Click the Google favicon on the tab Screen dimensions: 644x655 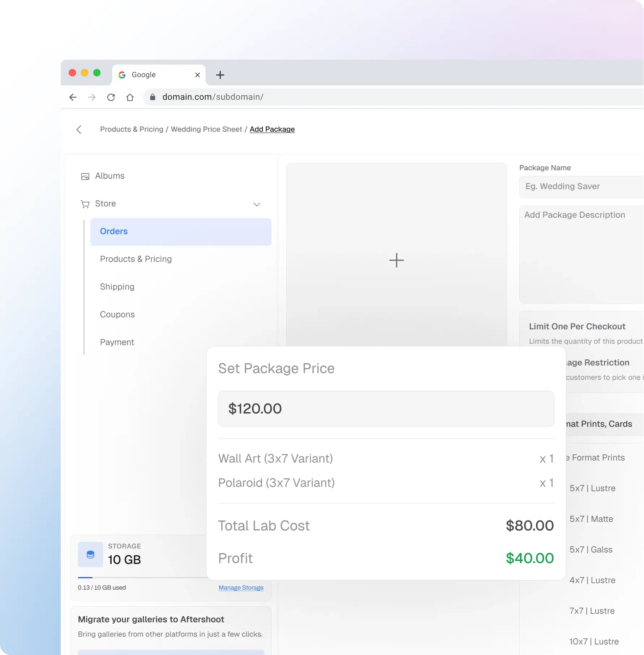click(x=122, y=75)
